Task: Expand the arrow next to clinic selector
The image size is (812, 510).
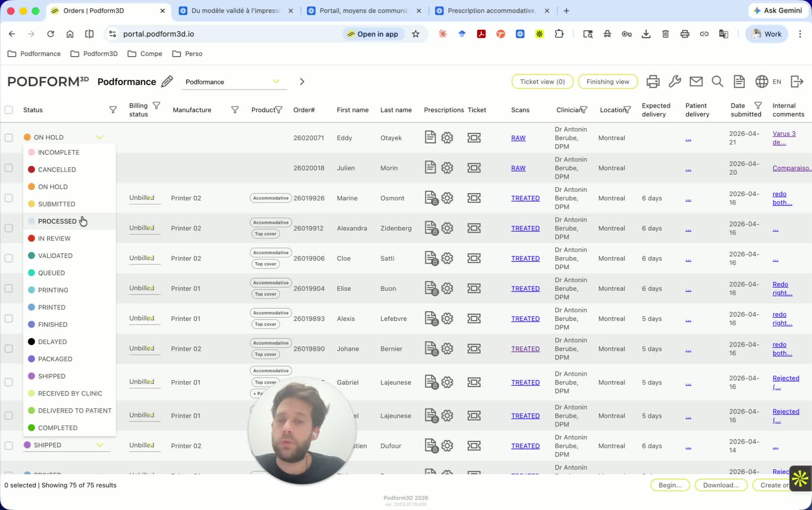Action: [x=302, y=82]
